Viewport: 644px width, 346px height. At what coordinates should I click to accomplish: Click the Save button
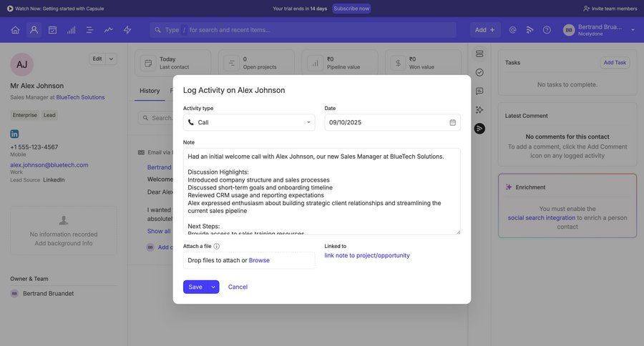195,287
